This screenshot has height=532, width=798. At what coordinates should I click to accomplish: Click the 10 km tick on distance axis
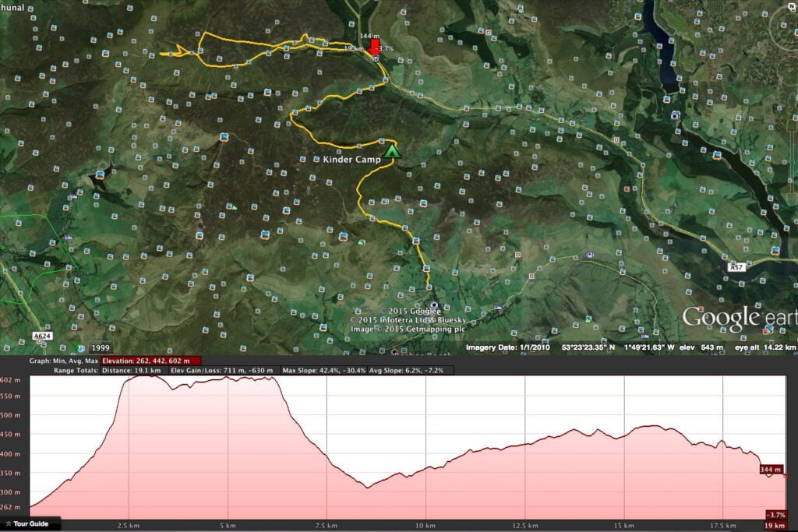click(x=425, y=525)
